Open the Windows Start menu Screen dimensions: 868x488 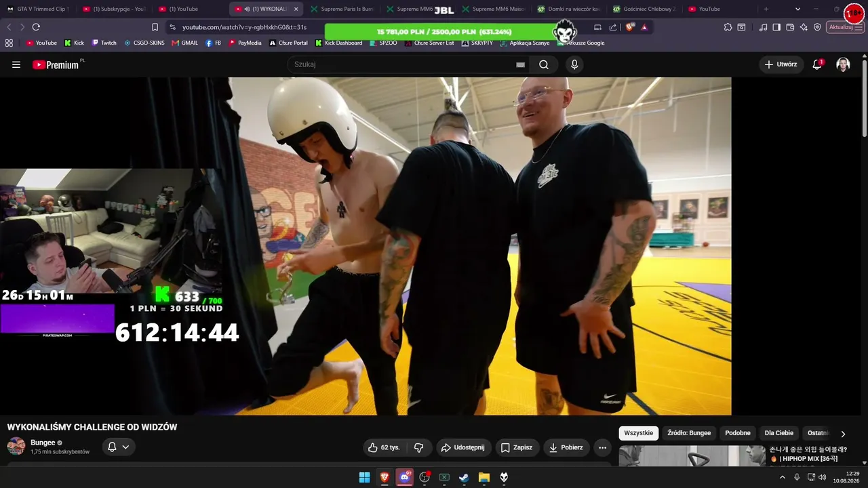point(365,477)
